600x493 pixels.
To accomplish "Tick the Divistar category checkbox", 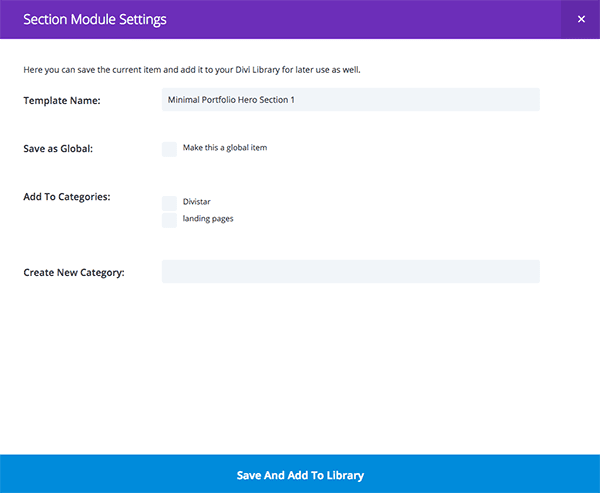I will 169,203.
